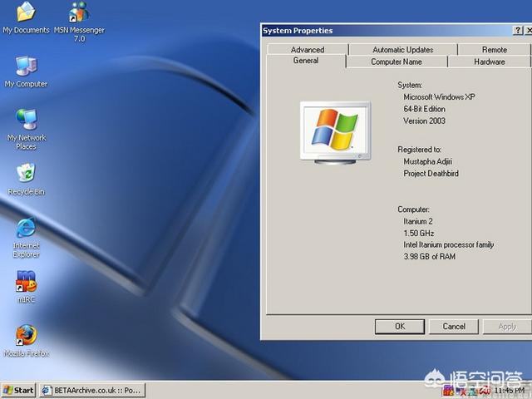Viewport: 532px width, 399px height.
Task: Switch to BETAArchive.co.uk taskbar window
Action: click(92, 391)
